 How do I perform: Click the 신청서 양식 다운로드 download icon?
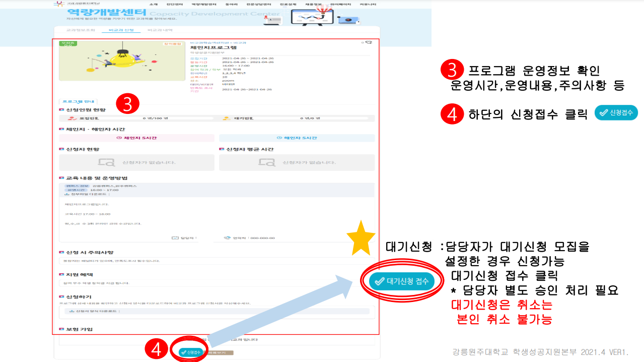pyautogui.click(x=71, y=311)
